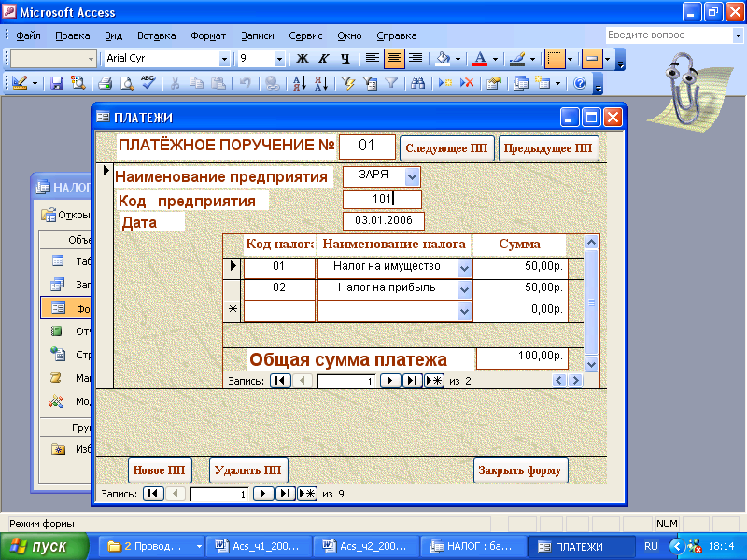Expand the ЗАРЯ enterprise name dropdown
This screenshot has width=747, height=560.
(412, 175)
